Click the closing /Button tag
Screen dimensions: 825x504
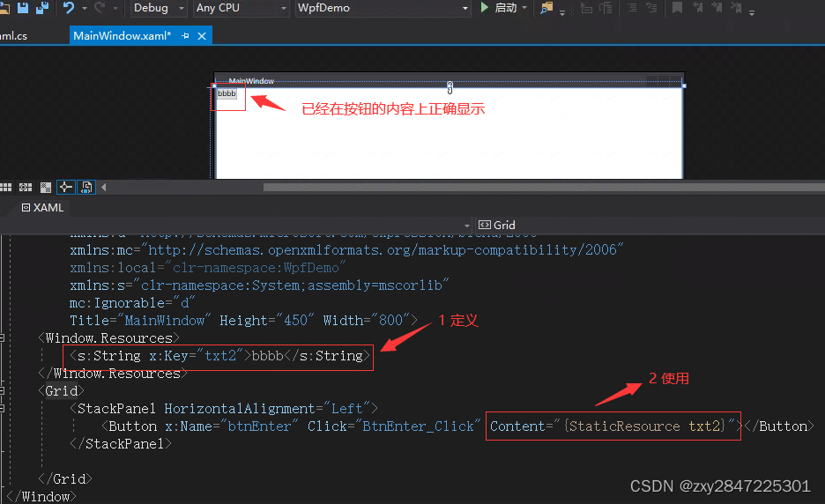(x=779, y=426)
